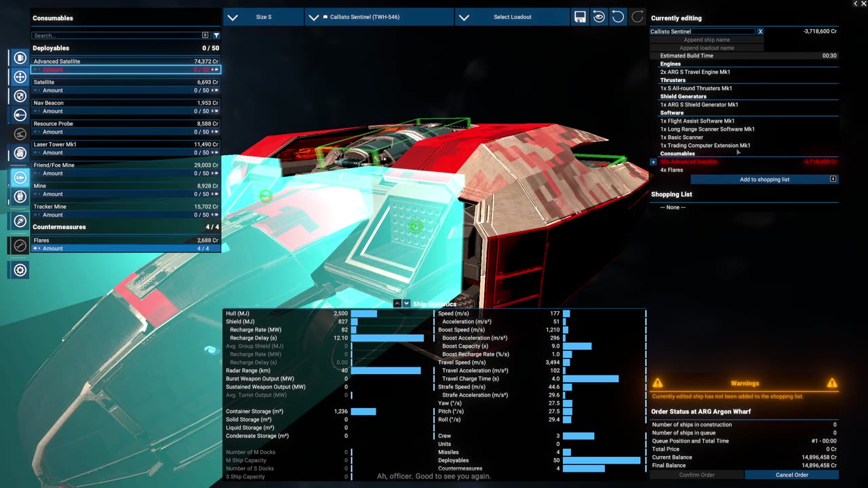The height and width of the screenshot is (488, 868).
Task: Select the Nav Beacon item row
Action: [125, 103]
